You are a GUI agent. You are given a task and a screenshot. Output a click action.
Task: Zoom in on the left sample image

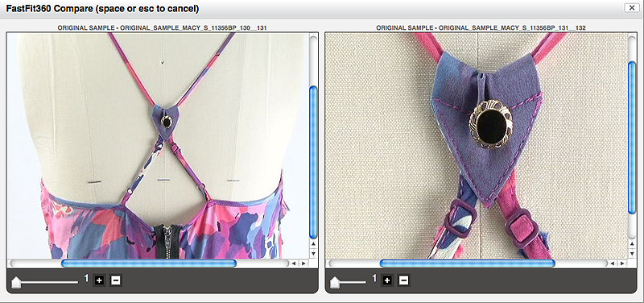99,280
